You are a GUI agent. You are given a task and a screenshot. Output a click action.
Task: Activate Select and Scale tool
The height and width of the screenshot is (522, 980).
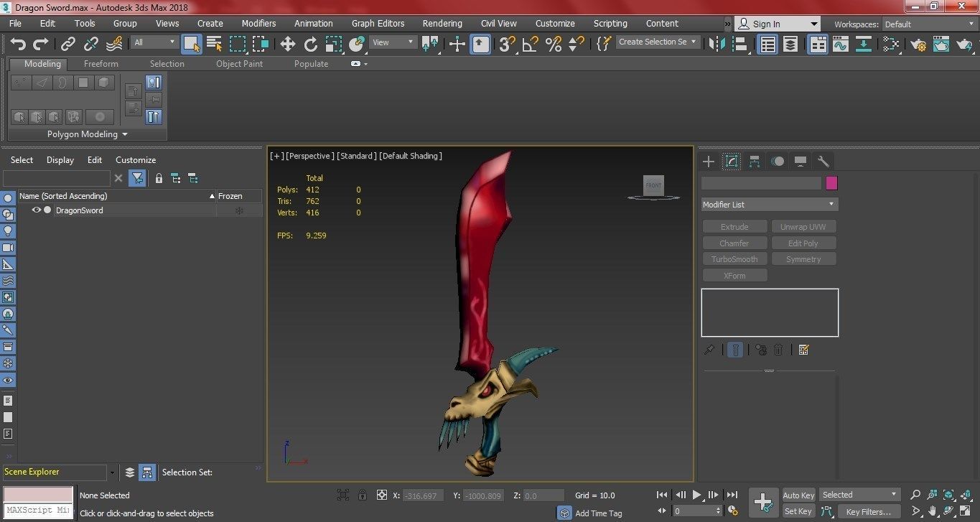334,44
